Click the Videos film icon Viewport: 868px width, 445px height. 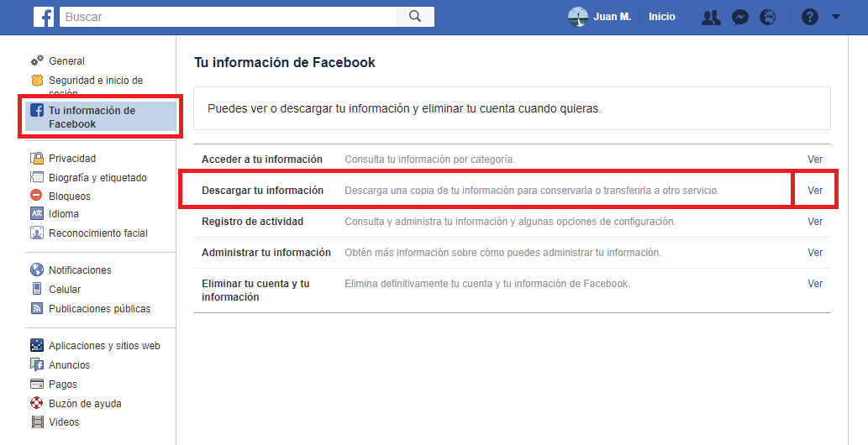(x=37, y=421)
